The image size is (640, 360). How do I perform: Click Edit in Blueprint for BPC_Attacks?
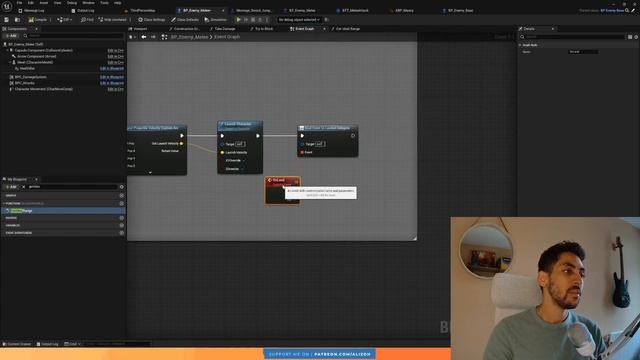[x=112, y=83]
